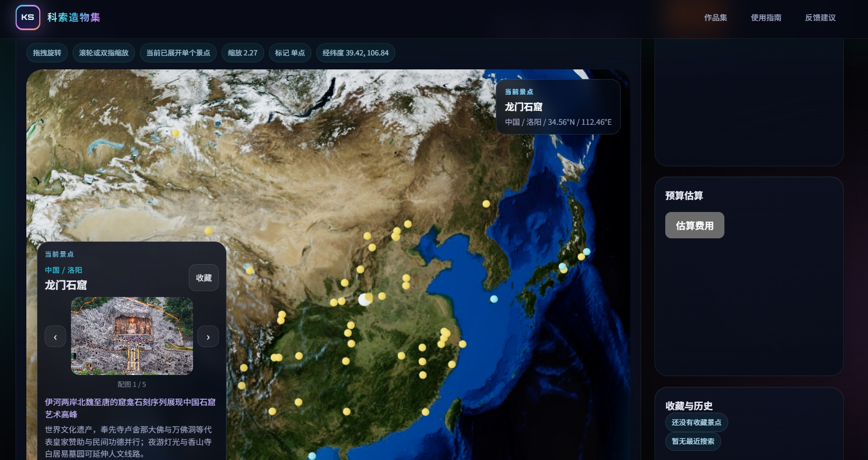
Task: Click the cyan marker in the sea
Action: [x=494, y=299]
